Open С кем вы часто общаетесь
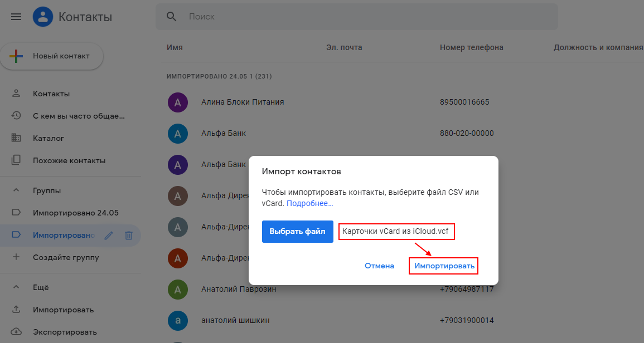Viewport: 644px width, 343px height. coord(79,116)
